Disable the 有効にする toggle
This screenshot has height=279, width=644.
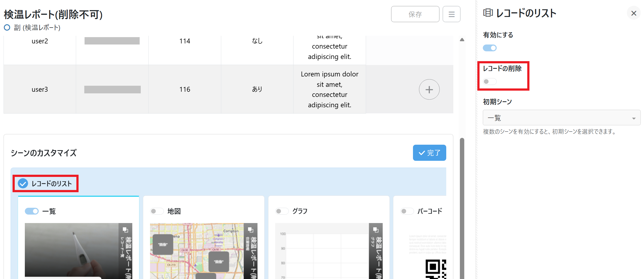tap(490, 48)
